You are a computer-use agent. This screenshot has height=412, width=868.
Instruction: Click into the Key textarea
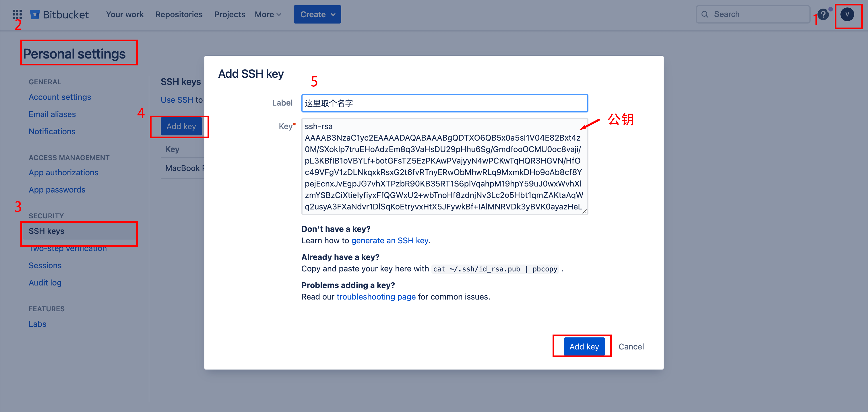click(x=444, y=166)
